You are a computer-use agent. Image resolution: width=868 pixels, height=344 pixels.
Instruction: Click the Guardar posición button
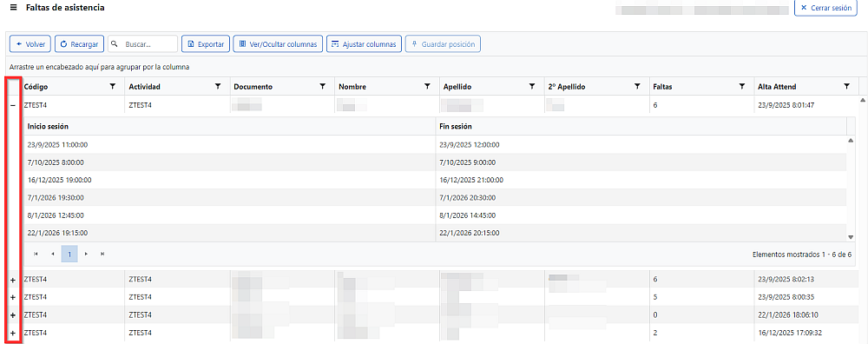[443, 44]
